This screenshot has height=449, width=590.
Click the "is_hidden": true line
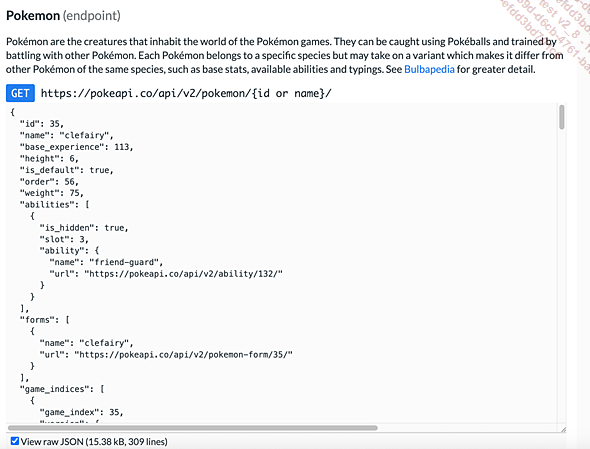pos(84,228)
